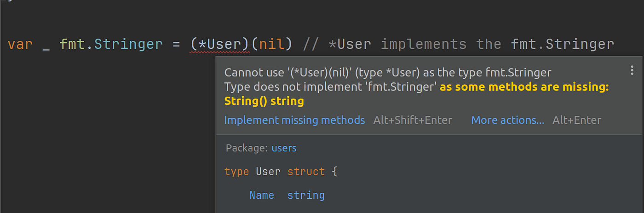Click the 'Cannot use' error message line
This screenshot has height=213, width=644.
click(388, 72)
